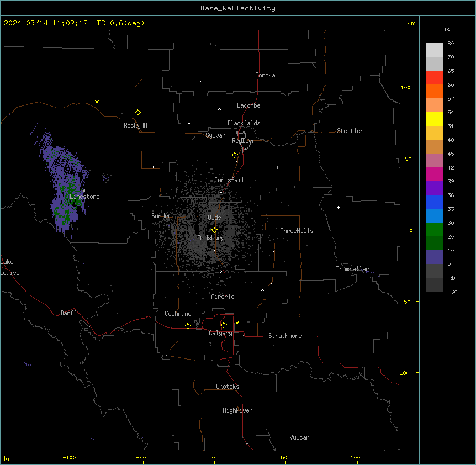Click the Banff town label
This screenshot has width=476, height=465.
(68, 313)
